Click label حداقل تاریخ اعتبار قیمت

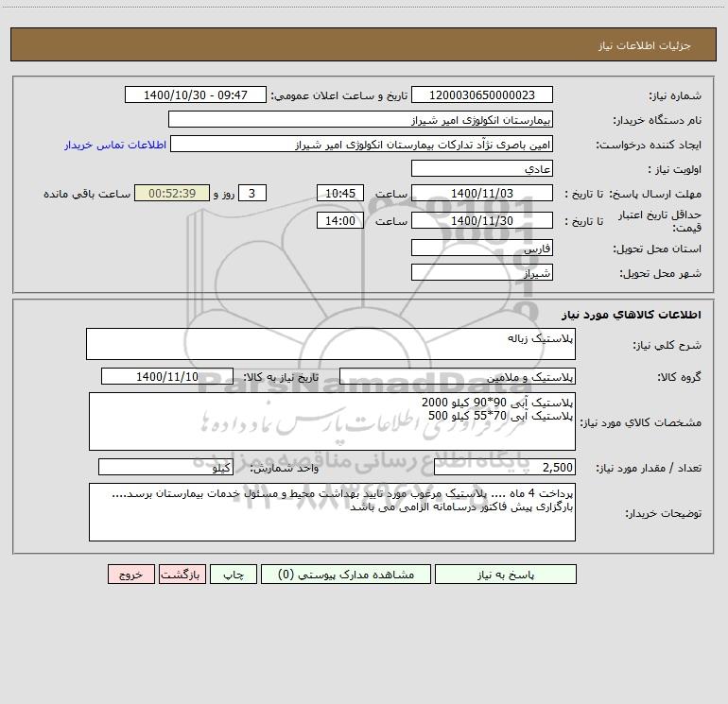click(x=660, y=221)
